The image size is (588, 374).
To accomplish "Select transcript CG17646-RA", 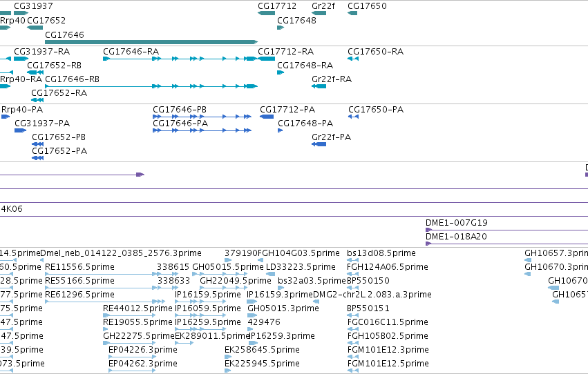I will [x=180, y=59].
